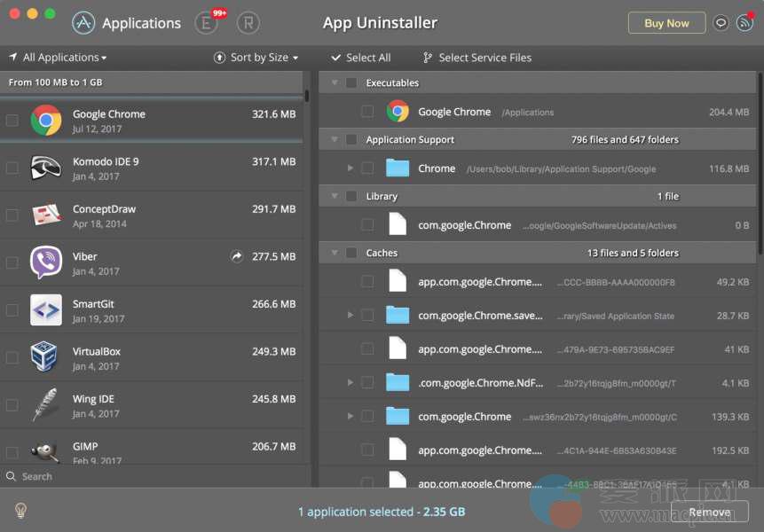Click Select Service Files option
The image size is (764, 532).
tap(477, 58)
